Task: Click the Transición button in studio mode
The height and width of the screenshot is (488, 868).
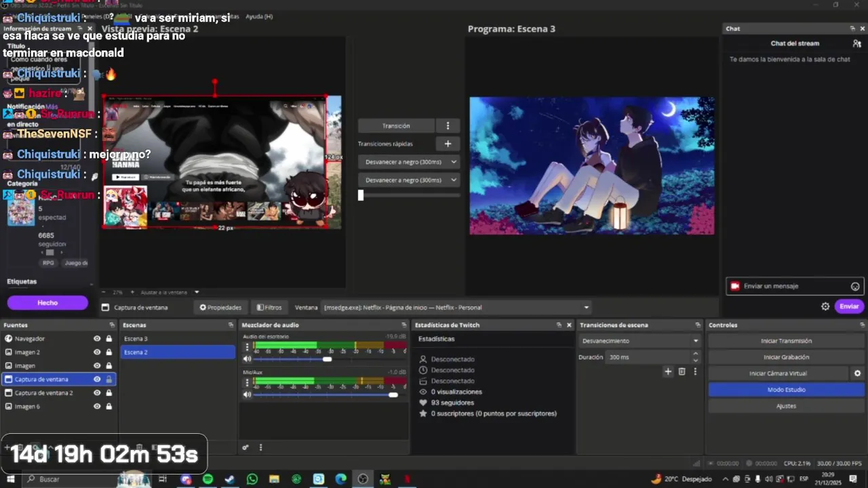Action: pos(396,126)
